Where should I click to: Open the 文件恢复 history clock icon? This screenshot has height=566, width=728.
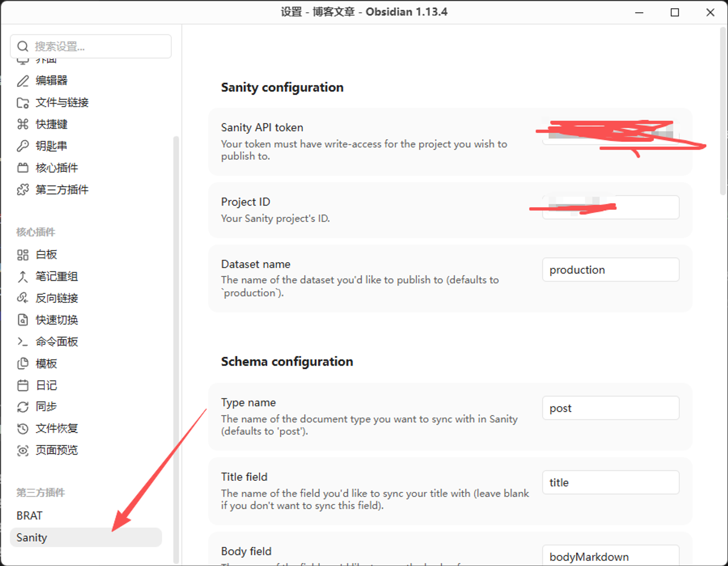click(23, 429)
